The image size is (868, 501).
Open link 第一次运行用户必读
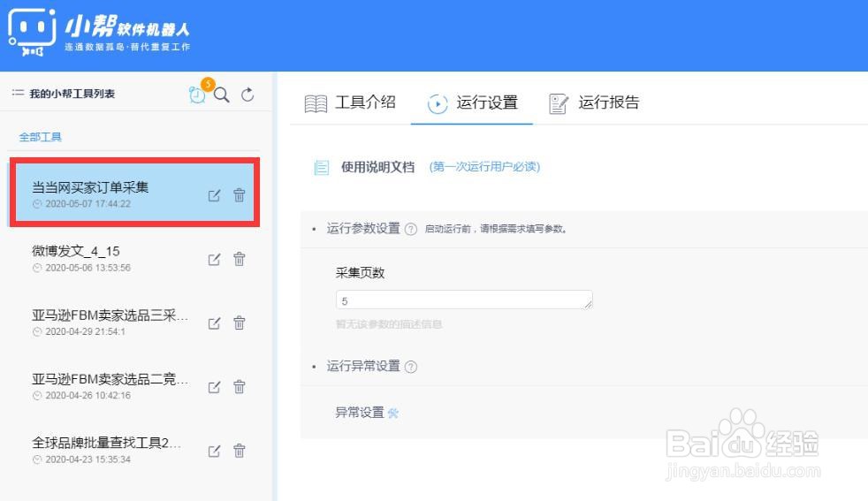click(x=484, y=167)
